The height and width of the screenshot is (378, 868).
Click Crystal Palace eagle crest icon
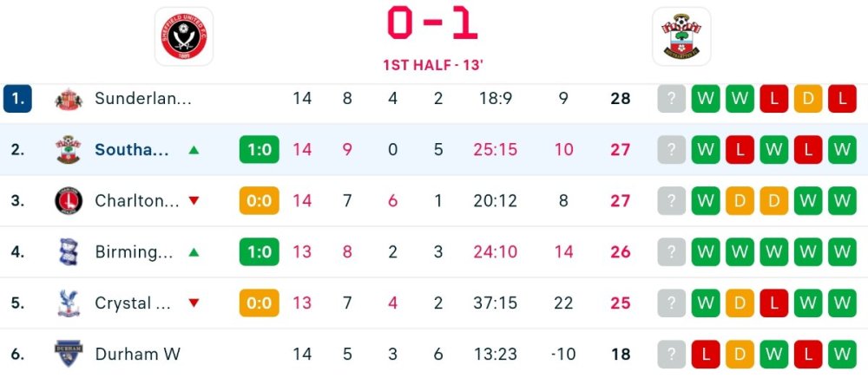tap(67, 303)
